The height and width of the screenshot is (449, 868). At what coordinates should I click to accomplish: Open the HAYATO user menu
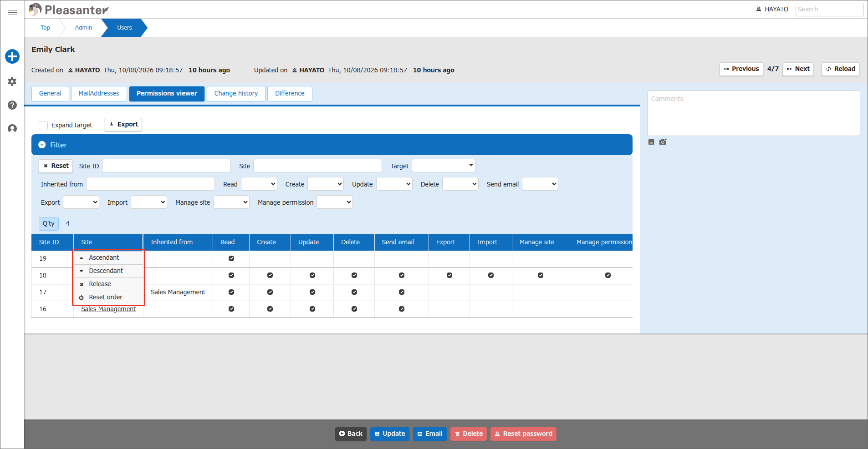click(x=772, y=9)
